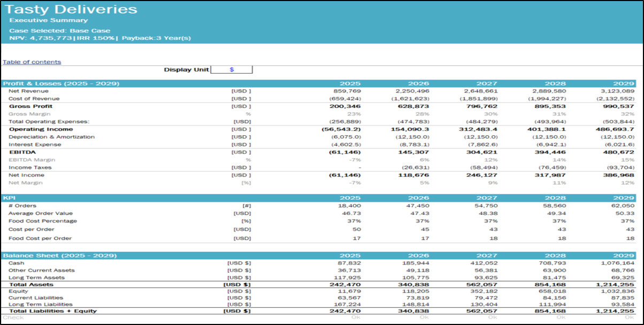644x325 pixels.
Task: Click the 2025 Cost per Order value
Action: pos(356,229)
